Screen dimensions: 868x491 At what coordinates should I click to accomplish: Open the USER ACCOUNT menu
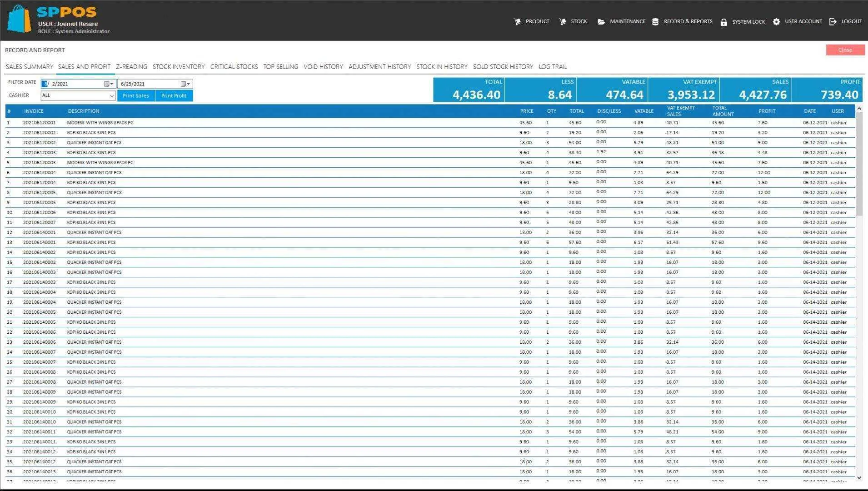(x=803, y=21)
